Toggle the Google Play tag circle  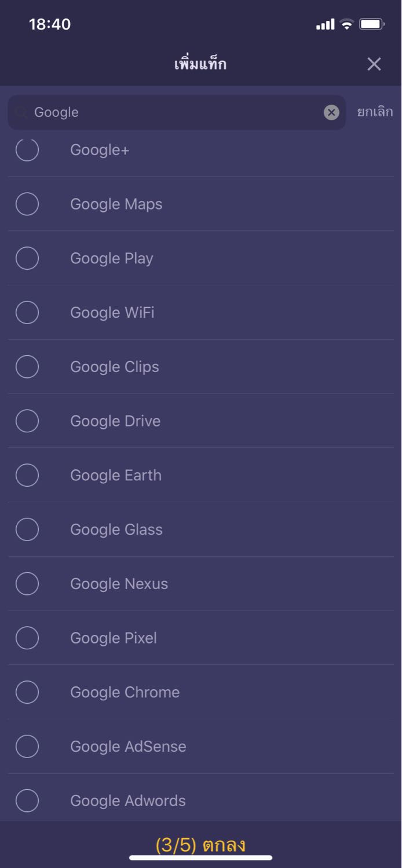coord(27,258)
